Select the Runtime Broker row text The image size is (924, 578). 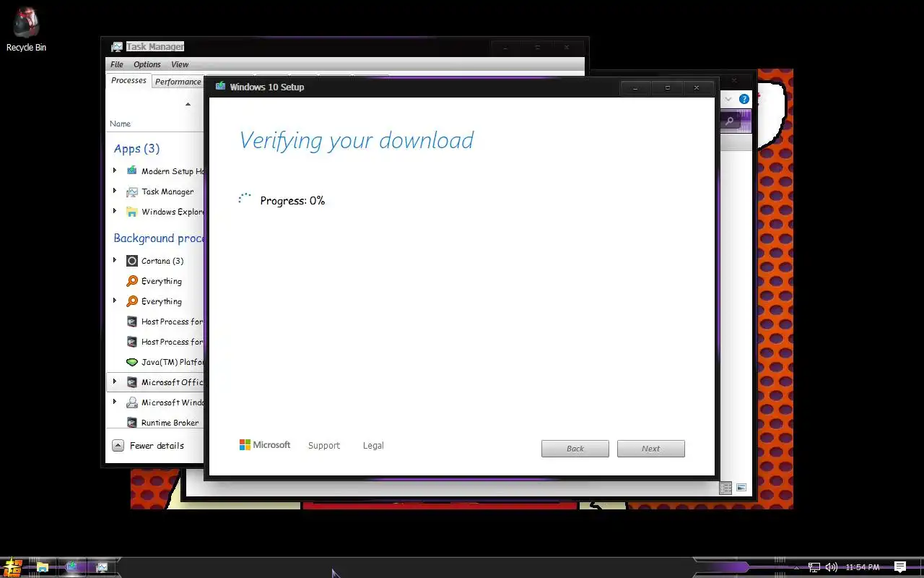coord(170,423)
